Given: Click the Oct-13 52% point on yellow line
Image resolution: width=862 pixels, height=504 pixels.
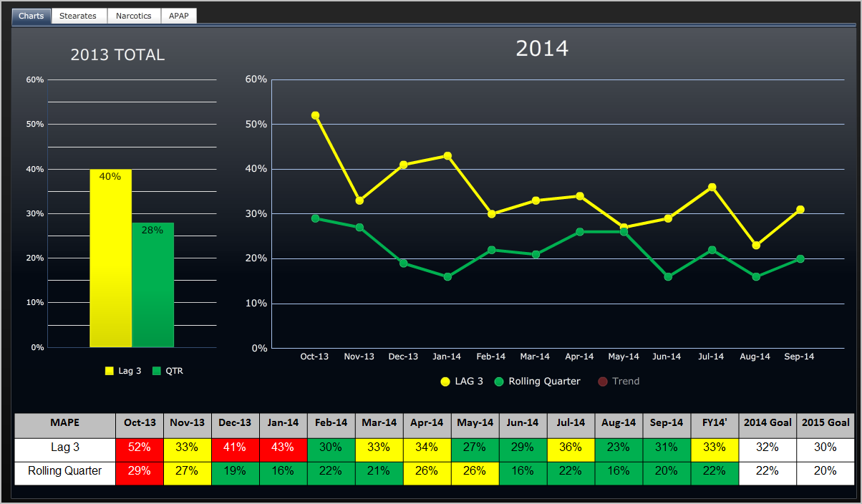Looking at the screenshot, I should (314, 115).
